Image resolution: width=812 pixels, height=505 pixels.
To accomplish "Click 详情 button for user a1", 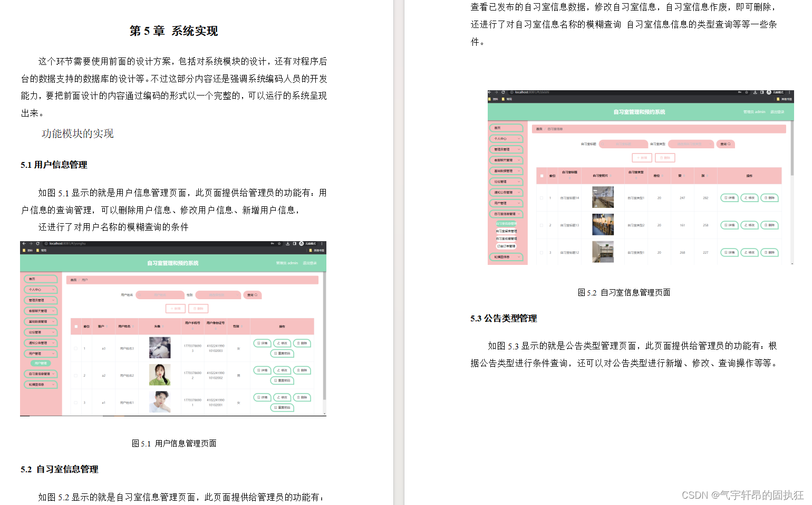I will pos(262,397).
